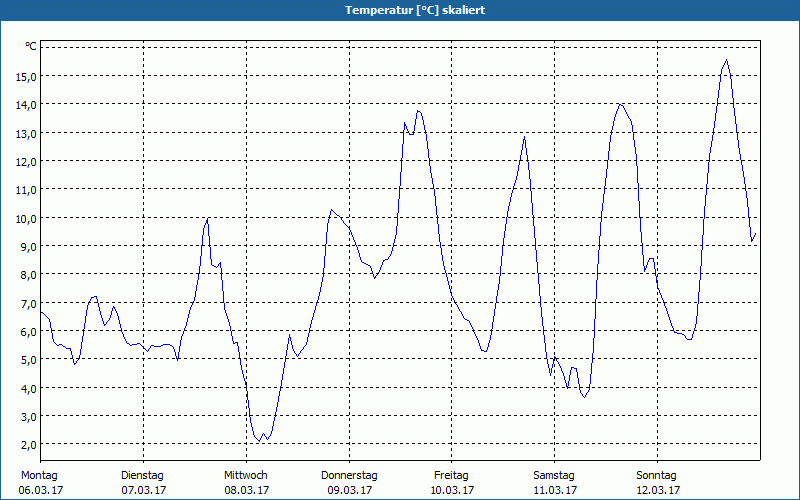Select the Sonntag day label
The height and width of the screenshot is (500, 800).
657,475
